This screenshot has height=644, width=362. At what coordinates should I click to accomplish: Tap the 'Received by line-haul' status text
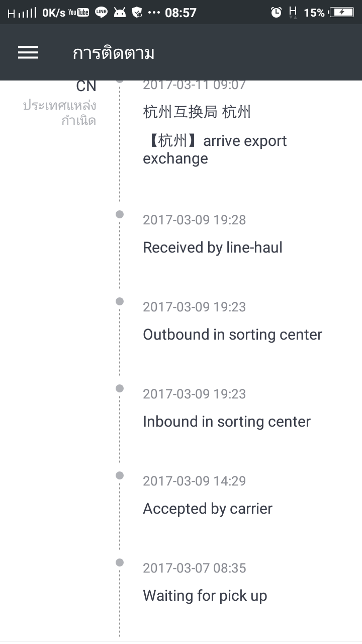(213, 248)
